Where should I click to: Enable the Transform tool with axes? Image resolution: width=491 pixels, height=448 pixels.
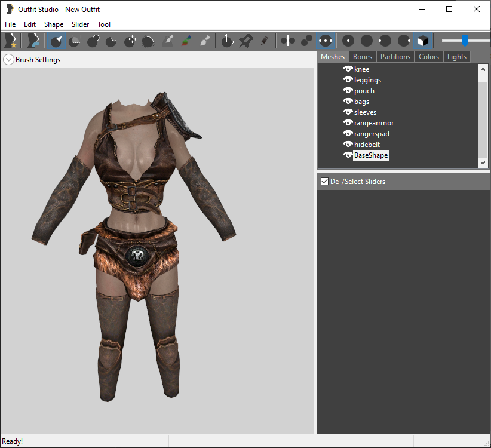228,41
